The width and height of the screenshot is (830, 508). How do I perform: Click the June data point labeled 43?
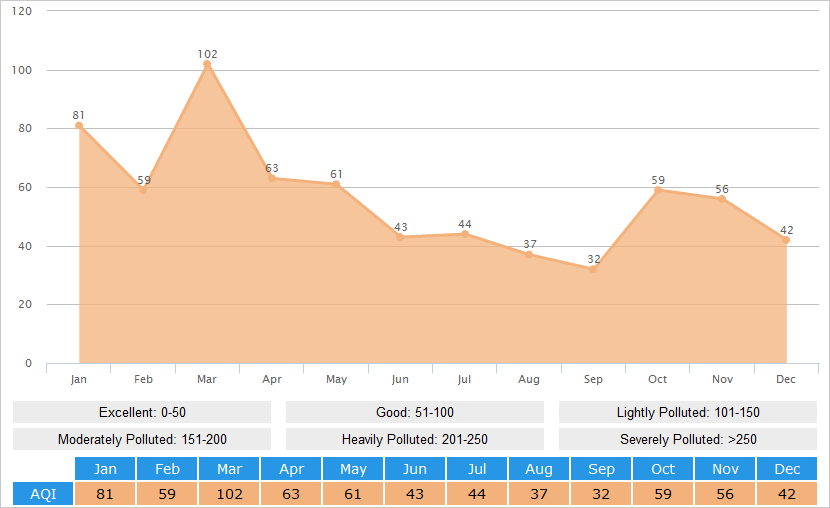point(400,237)
